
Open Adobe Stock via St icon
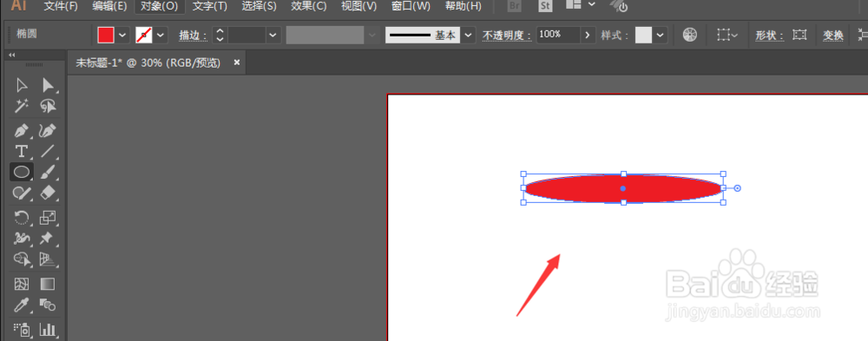point(545,6)
